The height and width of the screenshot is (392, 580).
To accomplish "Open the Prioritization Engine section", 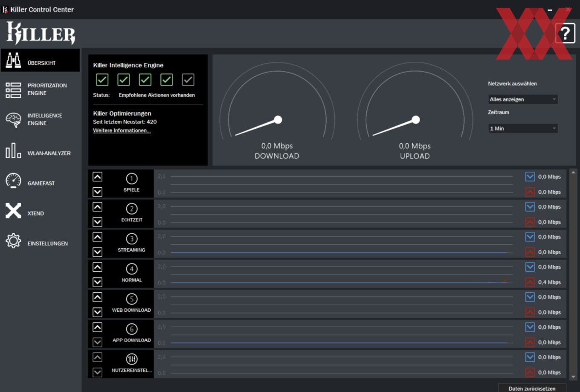I will click(40, 90).
